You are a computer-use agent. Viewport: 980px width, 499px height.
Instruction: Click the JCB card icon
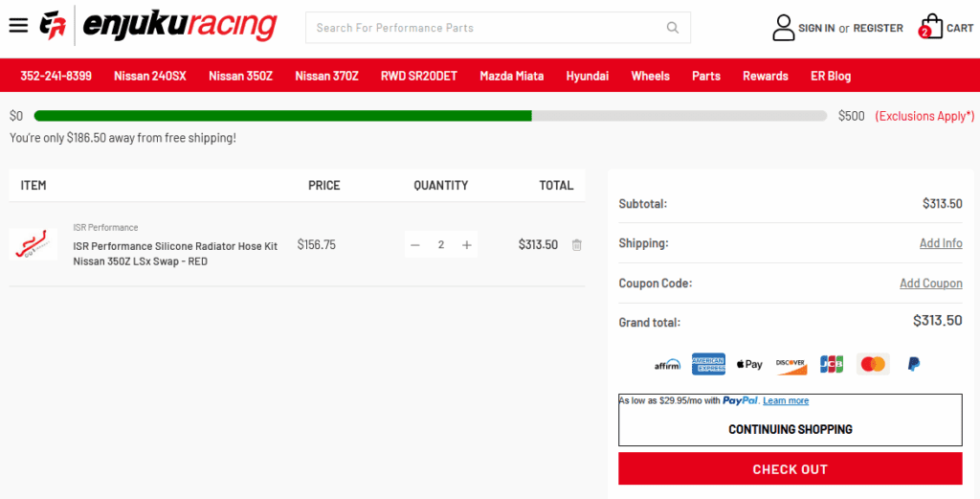pos(832,364)
